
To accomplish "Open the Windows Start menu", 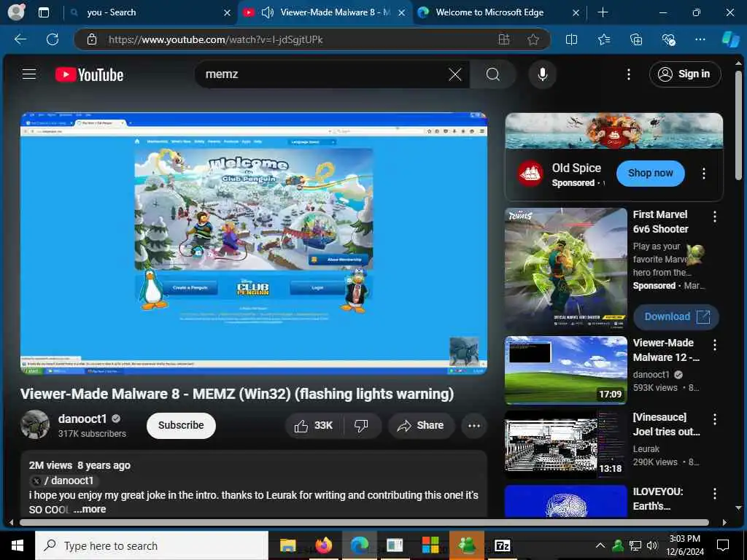I will [x=18, y=545].
